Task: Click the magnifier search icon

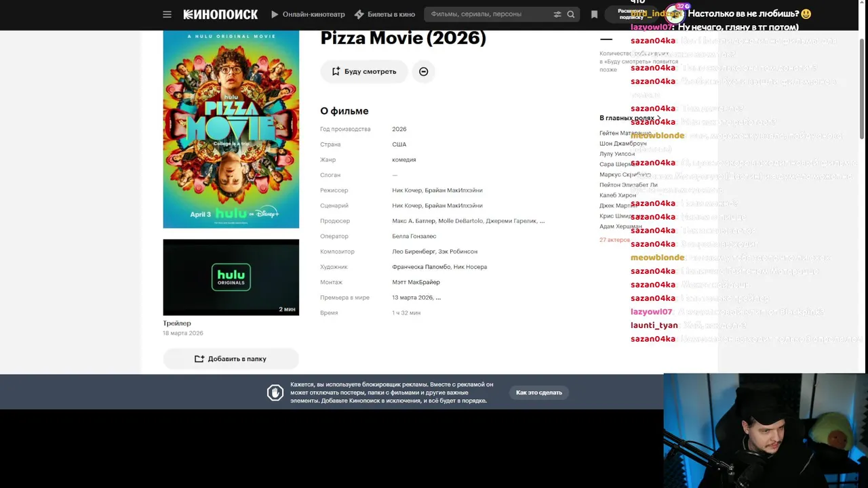Action: 571,14
